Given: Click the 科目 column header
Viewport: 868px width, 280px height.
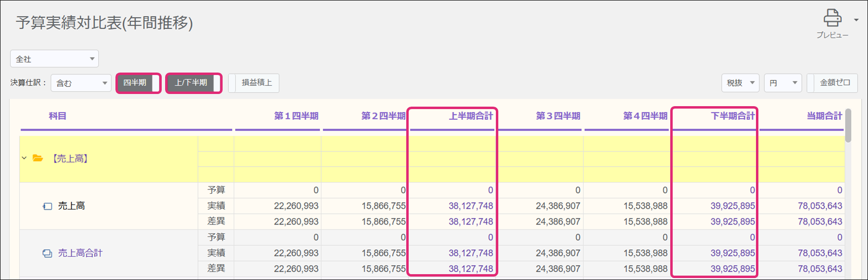Looking at the screenshot, I should coord(57,116).
